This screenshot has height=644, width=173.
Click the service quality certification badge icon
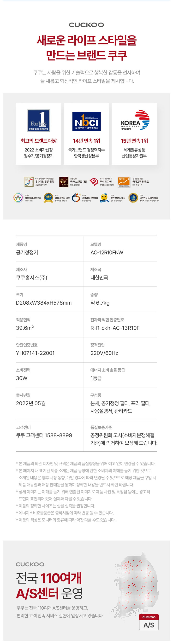(x=29, y=182)
